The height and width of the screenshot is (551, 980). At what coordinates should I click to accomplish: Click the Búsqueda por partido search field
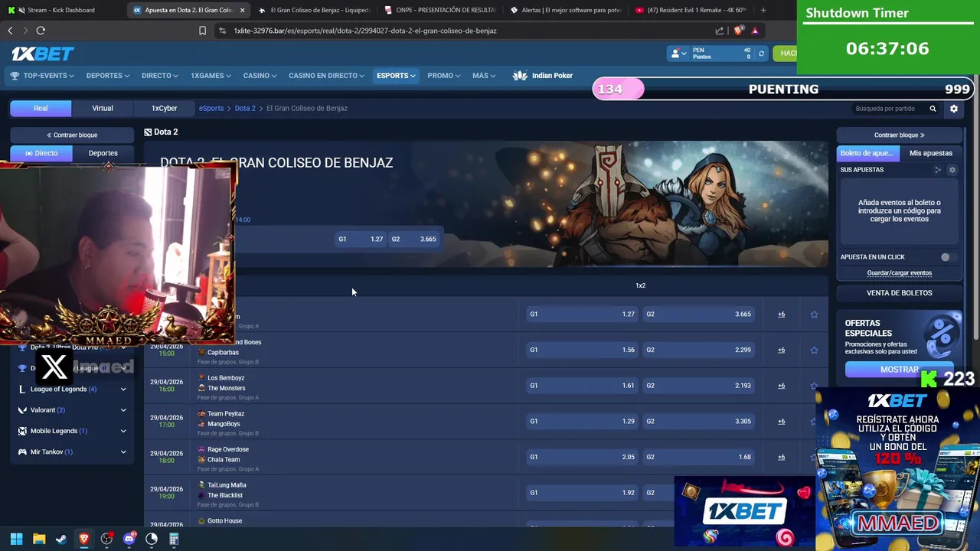[x=887, y=109]
